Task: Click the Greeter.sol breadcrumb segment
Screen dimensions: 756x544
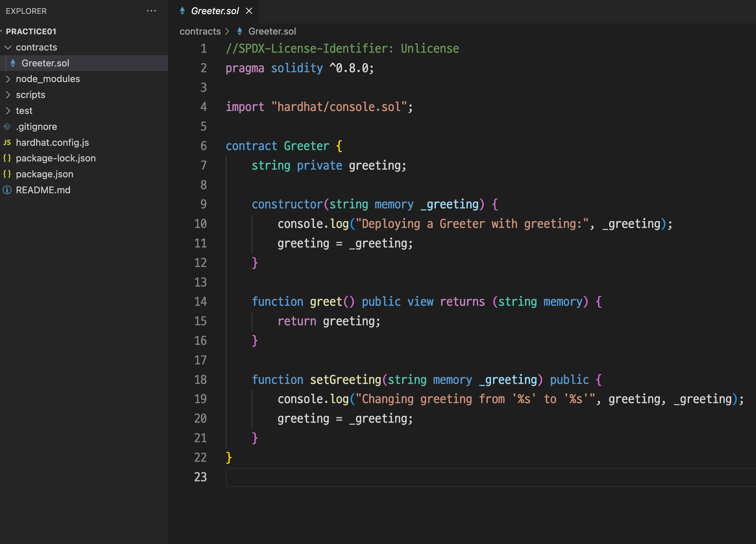Action: pyautogui.click(x=272, y=31)
